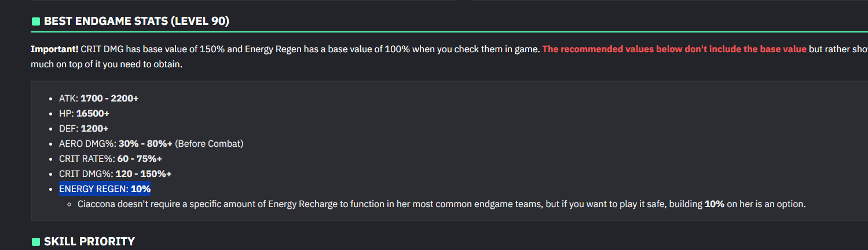The image size is (868, 250).
Task: Click the highlighted ENERGY REGEN: 10% text
Action: (105, 189)
